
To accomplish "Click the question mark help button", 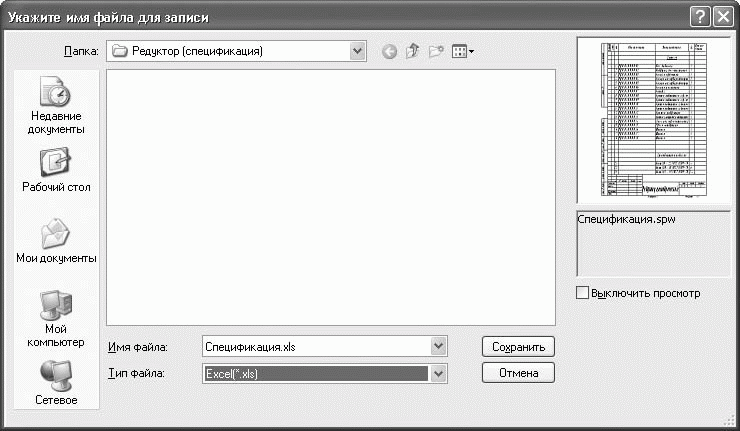I will pyautogui.click(x=698, y=15).
